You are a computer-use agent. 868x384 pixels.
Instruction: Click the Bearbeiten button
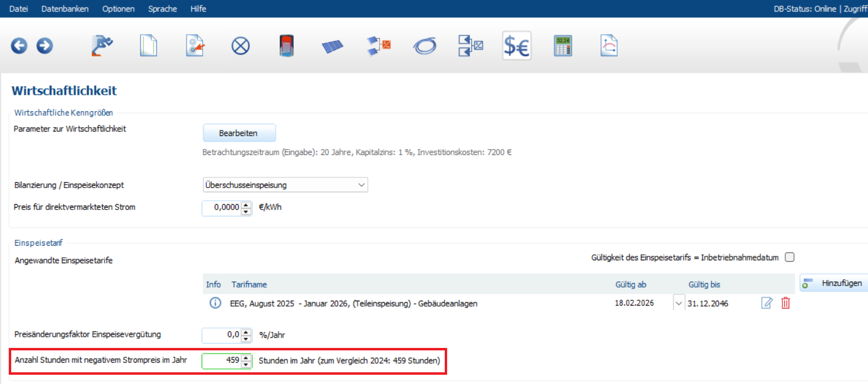[239, 133]
